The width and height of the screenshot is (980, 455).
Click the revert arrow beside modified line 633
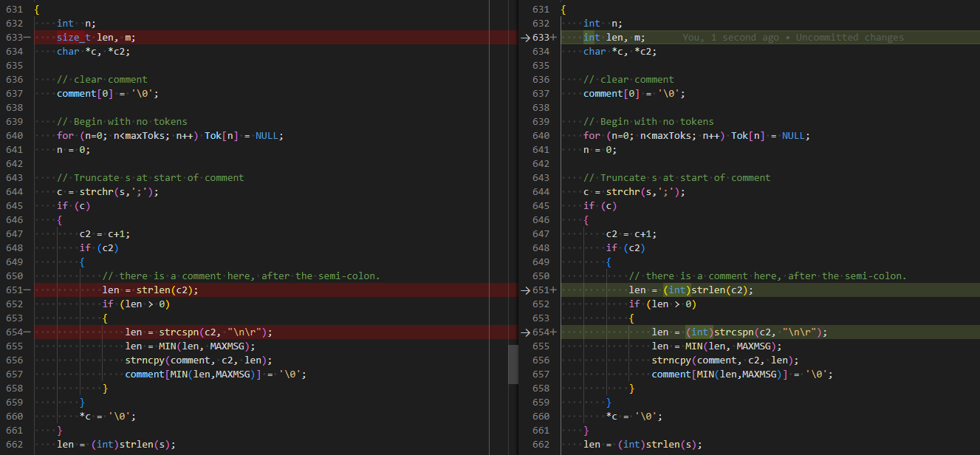click(525, 38)
